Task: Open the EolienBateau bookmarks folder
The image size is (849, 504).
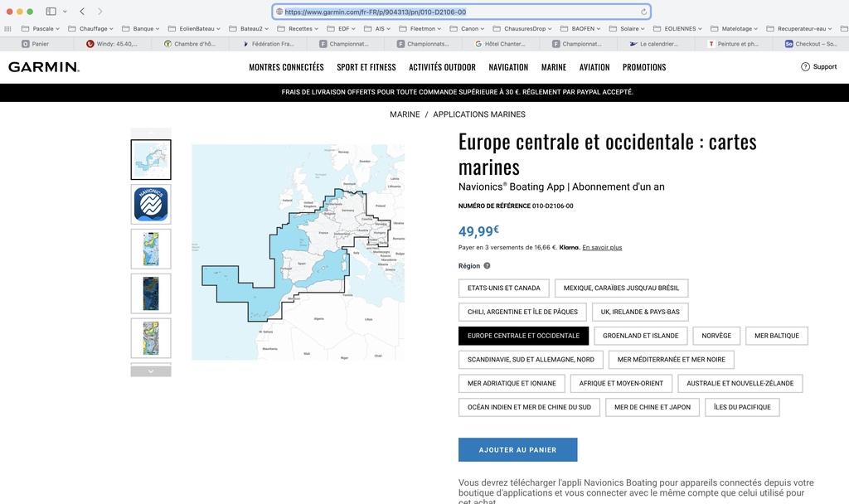Action: pos(194,29)
